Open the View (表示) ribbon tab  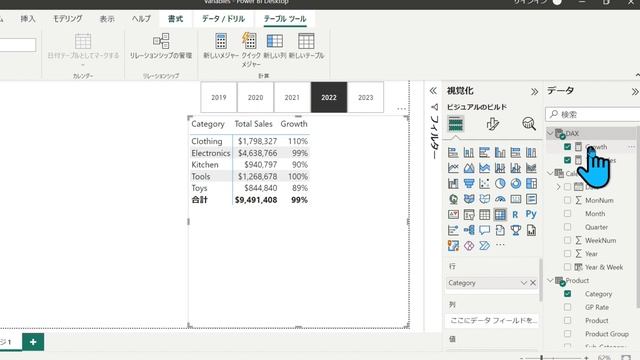(x=107, y=19)
